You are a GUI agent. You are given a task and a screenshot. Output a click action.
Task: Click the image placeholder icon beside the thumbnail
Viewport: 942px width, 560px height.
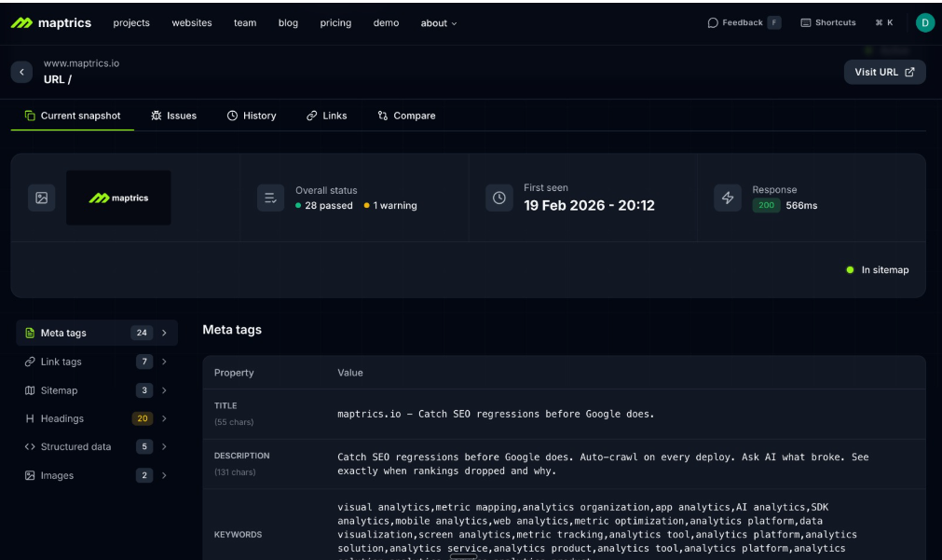(41, 198)
